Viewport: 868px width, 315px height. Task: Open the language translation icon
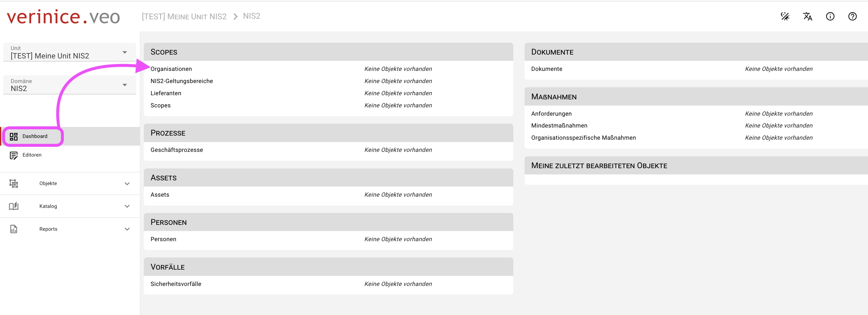tap(807, 16)
